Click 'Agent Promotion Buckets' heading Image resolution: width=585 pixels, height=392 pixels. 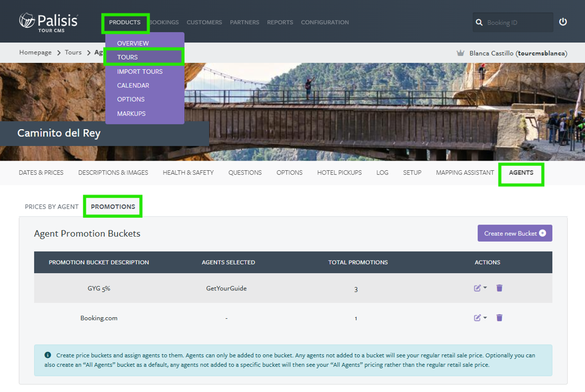(x=87, y=233)
